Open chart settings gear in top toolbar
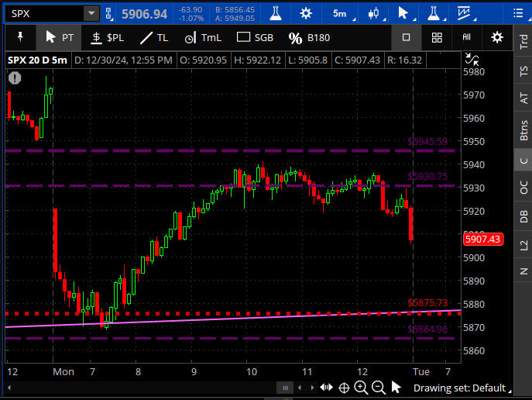Image resolution: width=532 pixels, height=400 pixels. click(x=306, y=13)
